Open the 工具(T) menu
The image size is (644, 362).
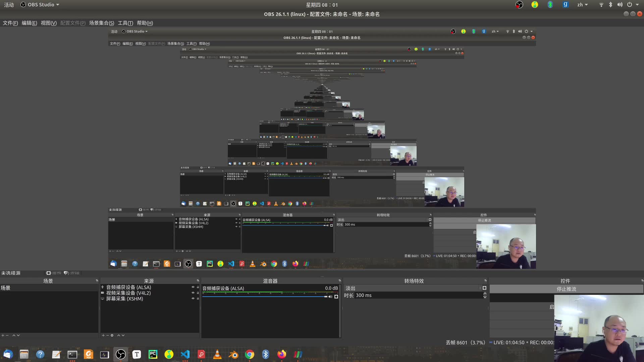coord(125,23)
